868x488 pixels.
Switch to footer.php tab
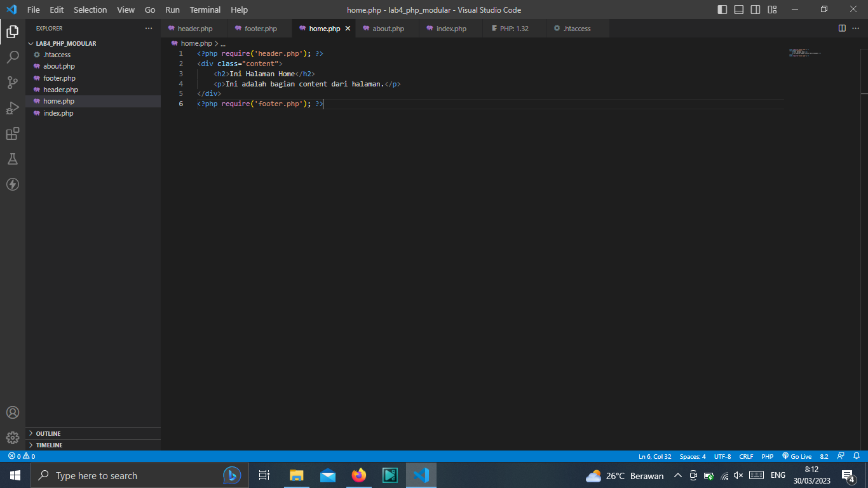coord(260,29)
